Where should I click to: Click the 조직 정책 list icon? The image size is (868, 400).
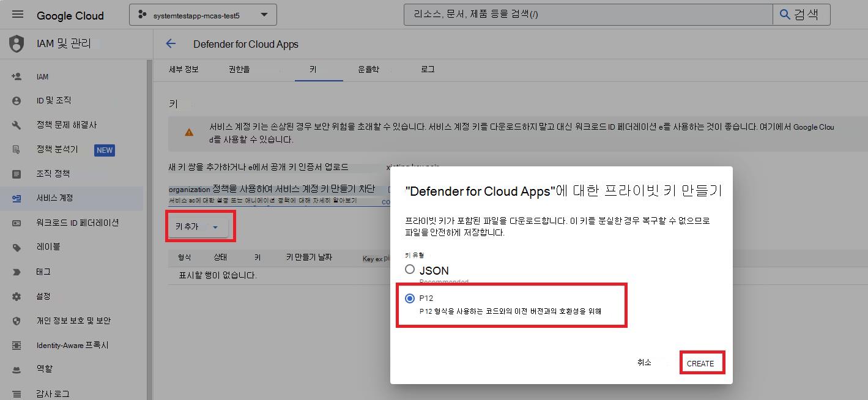[x=17, y=174]
